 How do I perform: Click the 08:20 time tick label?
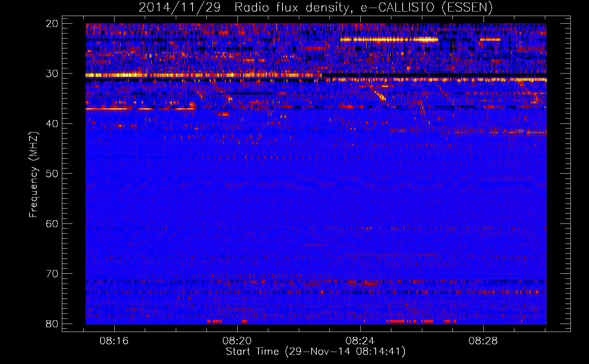(237, 341)
